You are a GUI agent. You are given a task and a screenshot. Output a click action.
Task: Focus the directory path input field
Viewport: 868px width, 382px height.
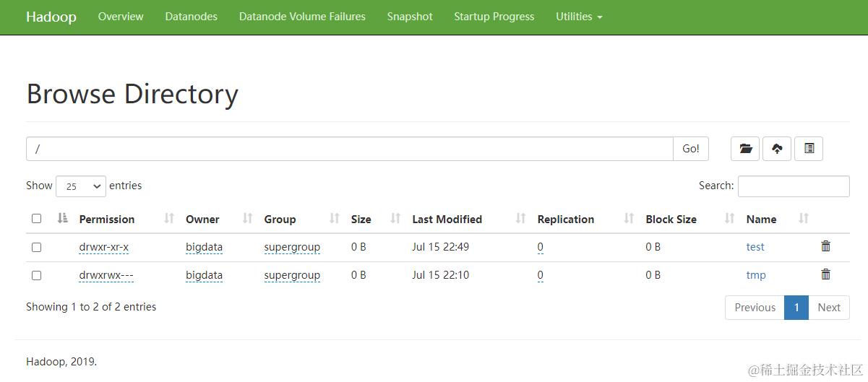point(350,149)
